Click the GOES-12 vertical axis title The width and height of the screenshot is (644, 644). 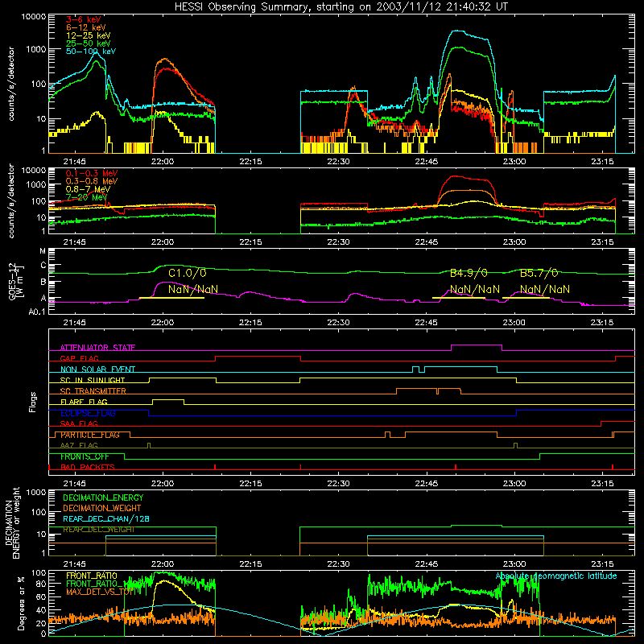(x=16, y=282)
